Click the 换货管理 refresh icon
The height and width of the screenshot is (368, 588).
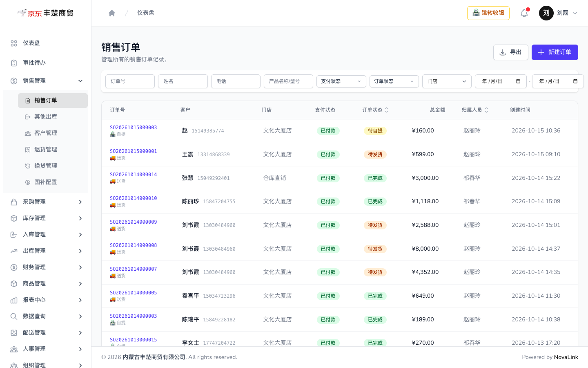click(x=28, y=166)
